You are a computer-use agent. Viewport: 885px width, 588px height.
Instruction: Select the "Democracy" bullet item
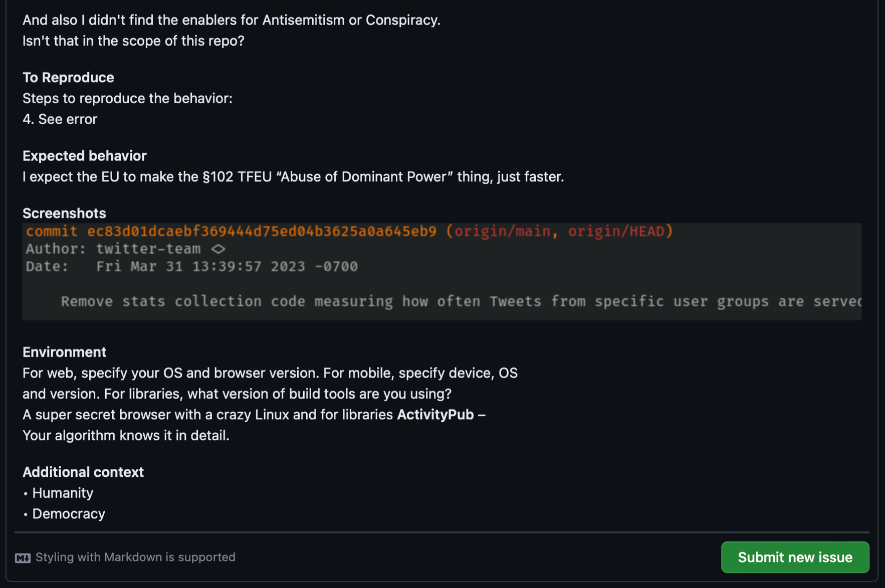(x=69, y=514)
